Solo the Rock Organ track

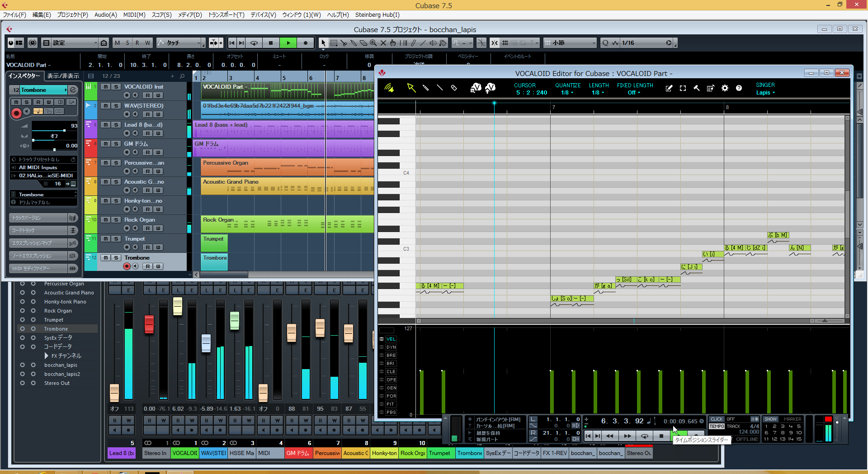116,220
